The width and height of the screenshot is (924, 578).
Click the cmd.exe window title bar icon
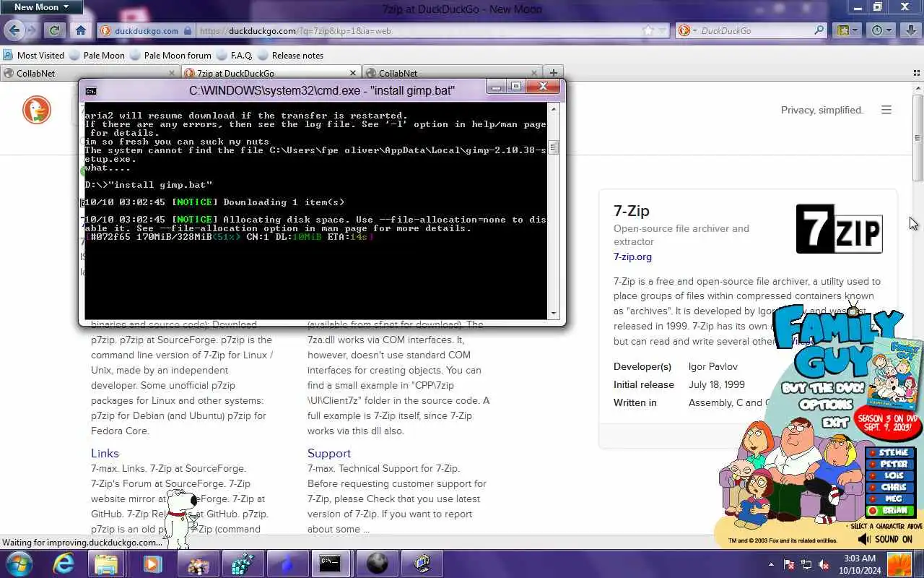pos(91,91)
